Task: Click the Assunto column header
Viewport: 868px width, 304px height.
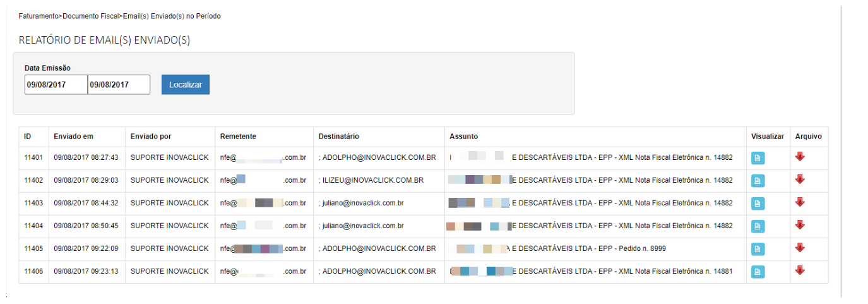Action: point(463,137)
